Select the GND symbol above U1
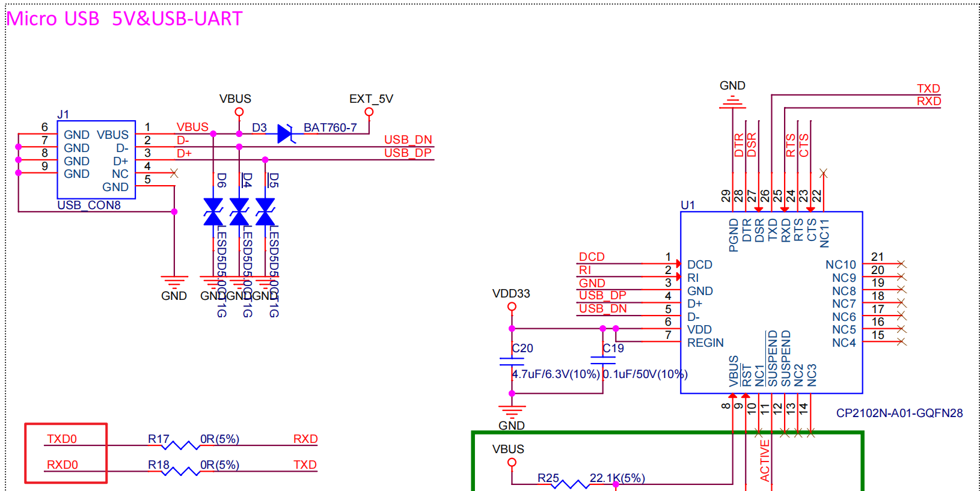The height and width of the screenshot is (491, 980). click(732, 102)
